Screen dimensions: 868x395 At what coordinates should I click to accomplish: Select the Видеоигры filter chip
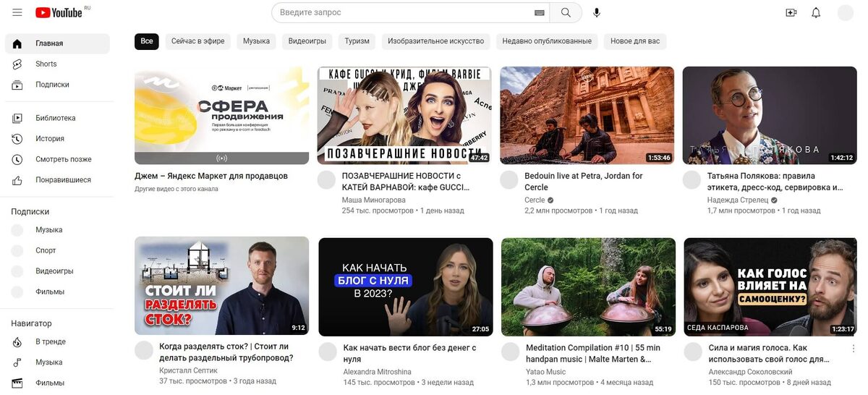tap(307, 41)
